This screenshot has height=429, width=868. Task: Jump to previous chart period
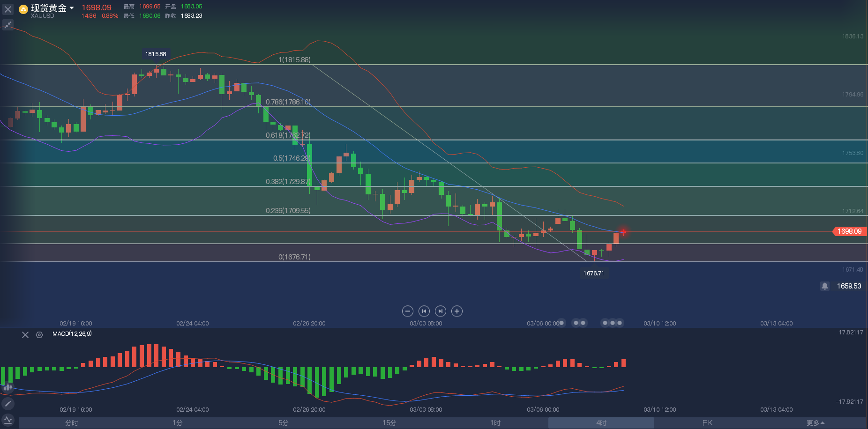[x=424, y=311]
